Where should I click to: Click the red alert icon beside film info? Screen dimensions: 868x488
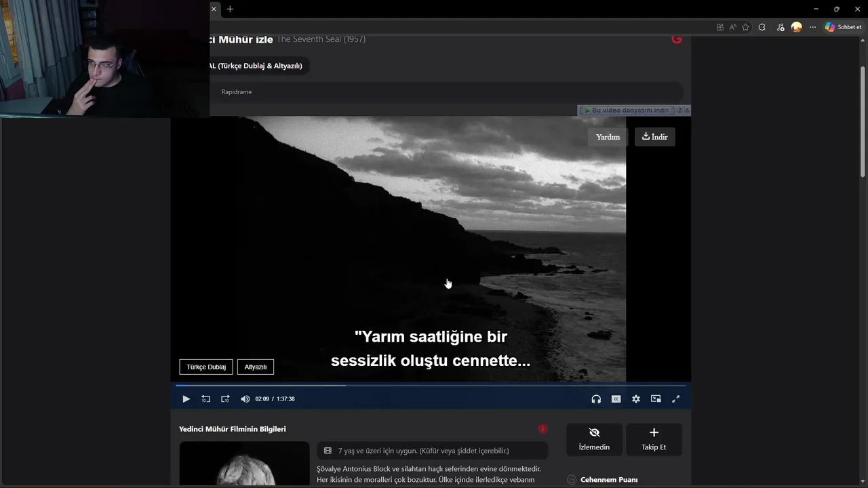[542, 429]
